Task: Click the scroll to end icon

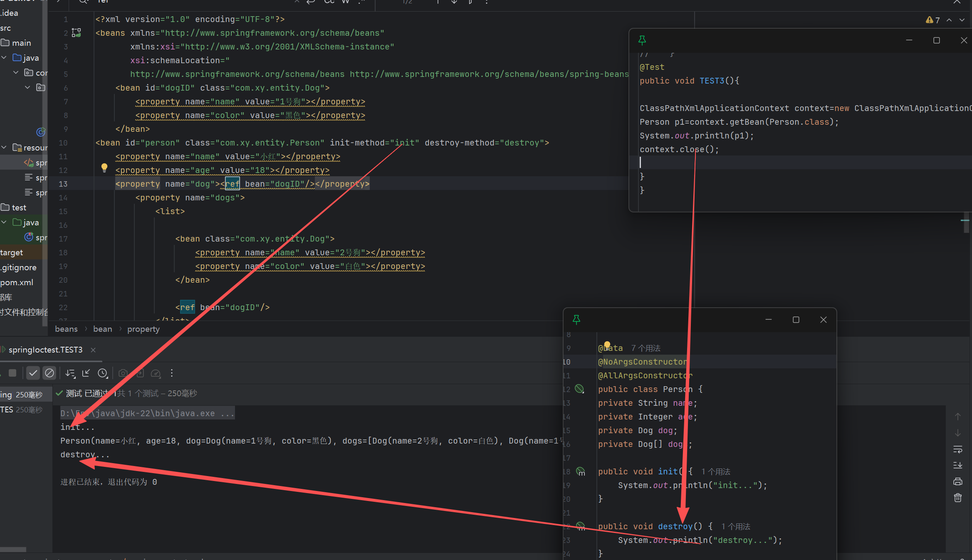Action: pyautogui.click(x=957, y=465)
